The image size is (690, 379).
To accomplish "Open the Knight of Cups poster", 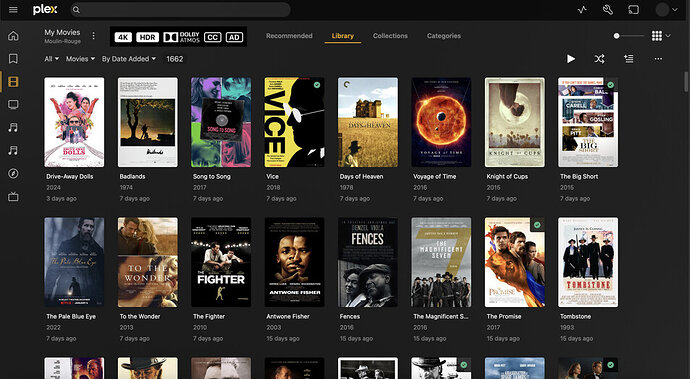I will click(x=514, y=122).
